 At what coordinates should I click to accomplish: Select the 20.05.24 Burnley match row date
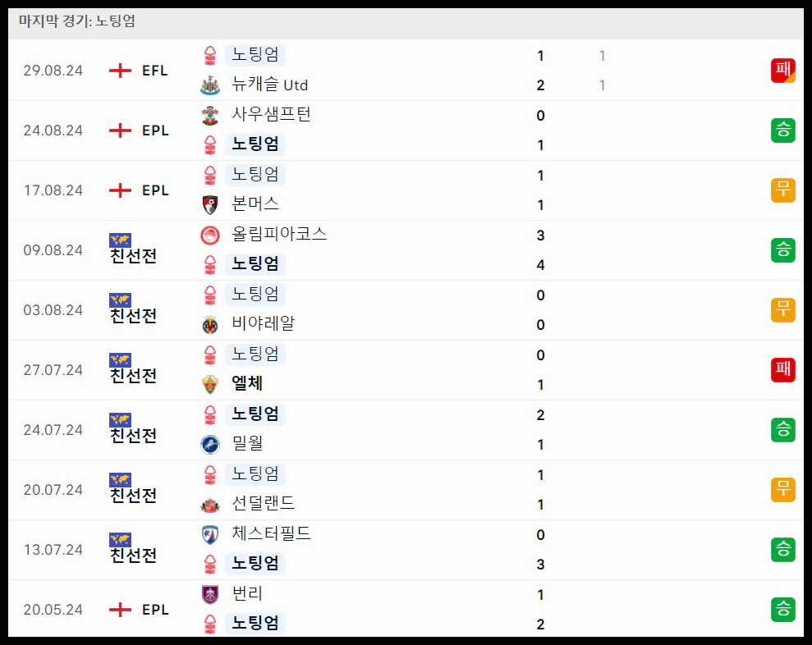coord(53,610)
